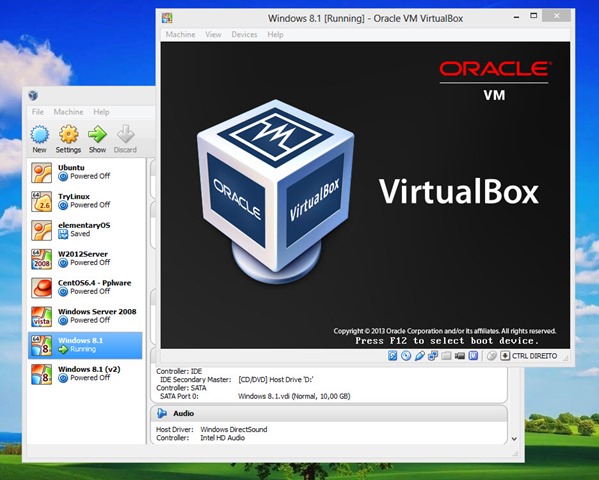Select the TryLinux virtual machine

85,201
